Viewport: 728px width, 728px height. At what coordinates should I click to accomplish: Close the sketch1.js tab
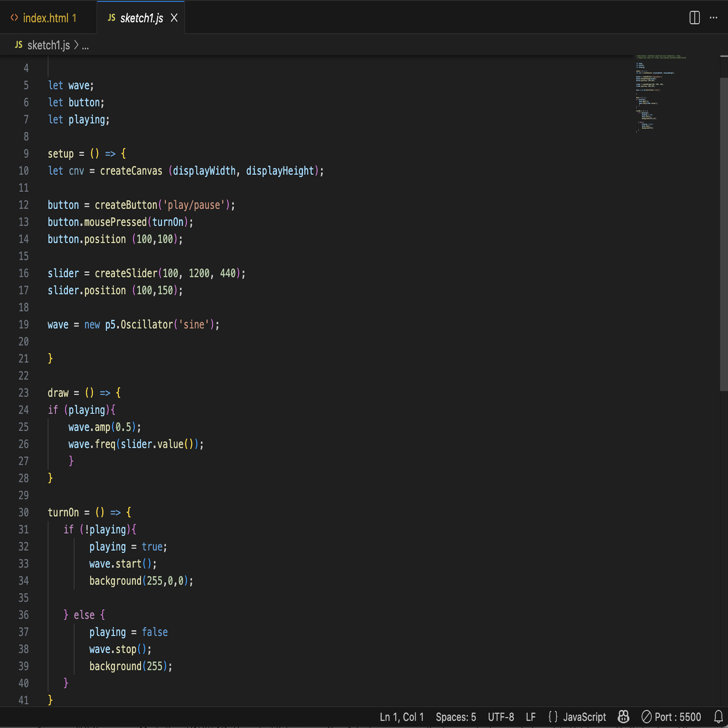174,18
